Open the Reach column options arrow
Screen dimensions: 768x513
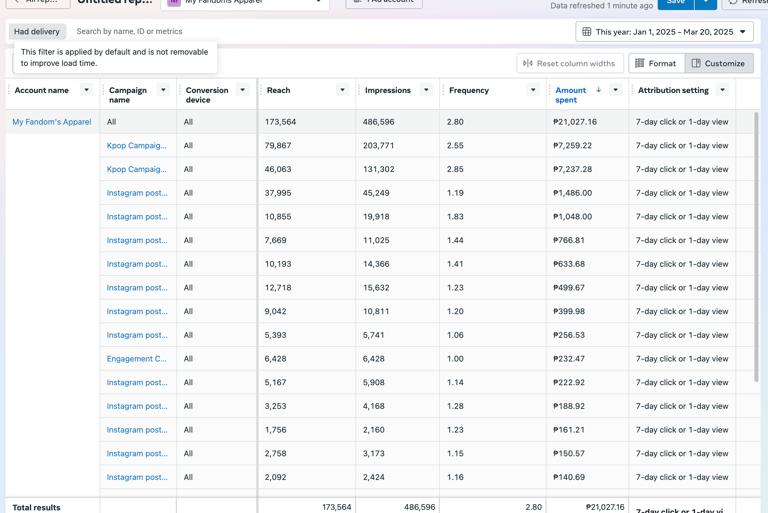coord(342,90)
